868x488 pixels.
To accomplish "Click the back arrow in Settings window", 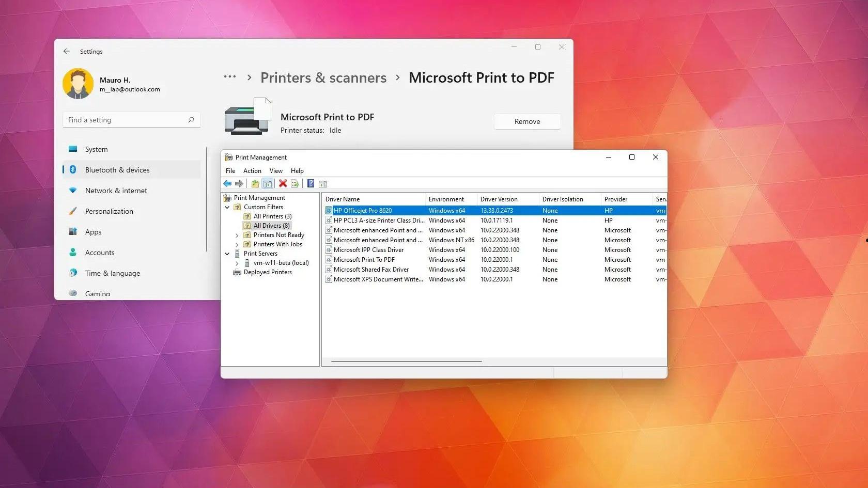I will tap(66, 51).
